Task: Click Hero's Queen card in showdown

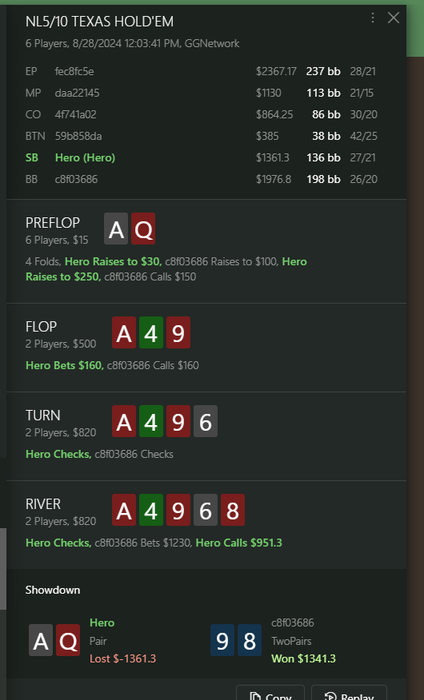Action: point(68,640)
